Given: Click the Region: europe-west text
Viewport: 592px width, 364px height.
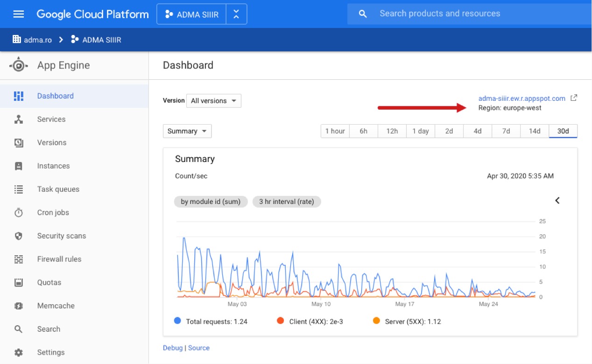Looking at the screenshot, I should point(510,108).
